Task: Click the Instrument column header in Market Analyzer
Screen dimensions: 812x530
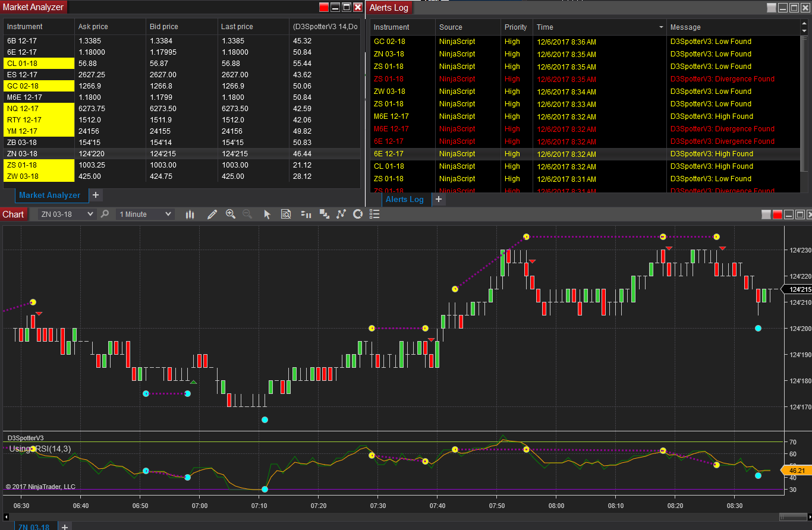Action: pos(39,27)
